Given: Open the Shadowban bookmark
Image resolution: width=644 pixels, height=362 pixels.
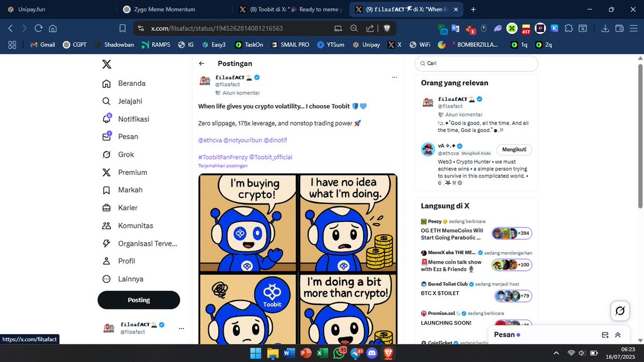Looking at the screenshot, I should point(114,45).
